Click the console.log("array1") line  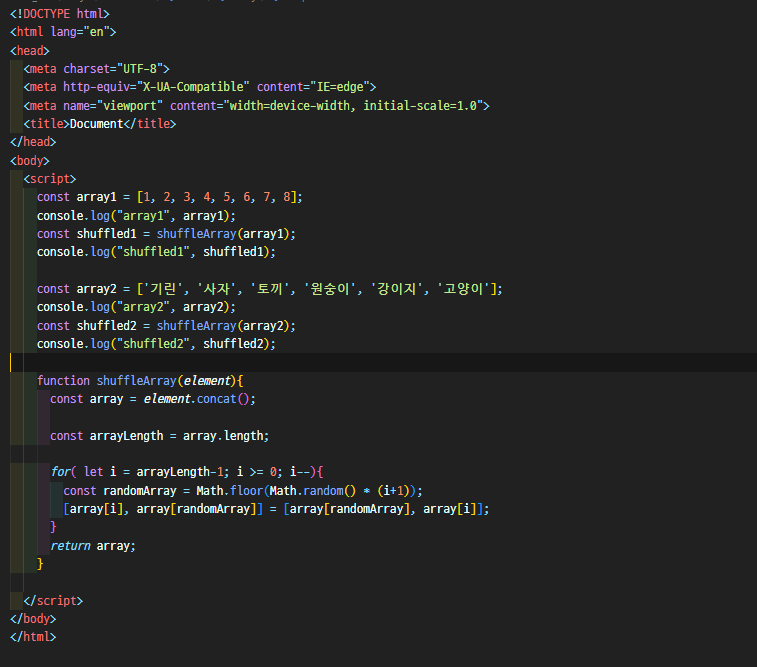coord(137,215)
